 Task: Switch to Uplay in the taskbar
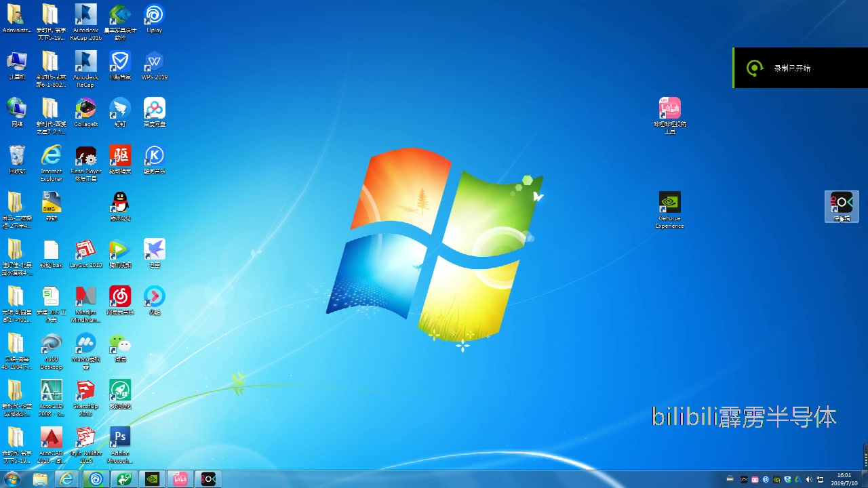pyautogui.click(x=96, y=479)
